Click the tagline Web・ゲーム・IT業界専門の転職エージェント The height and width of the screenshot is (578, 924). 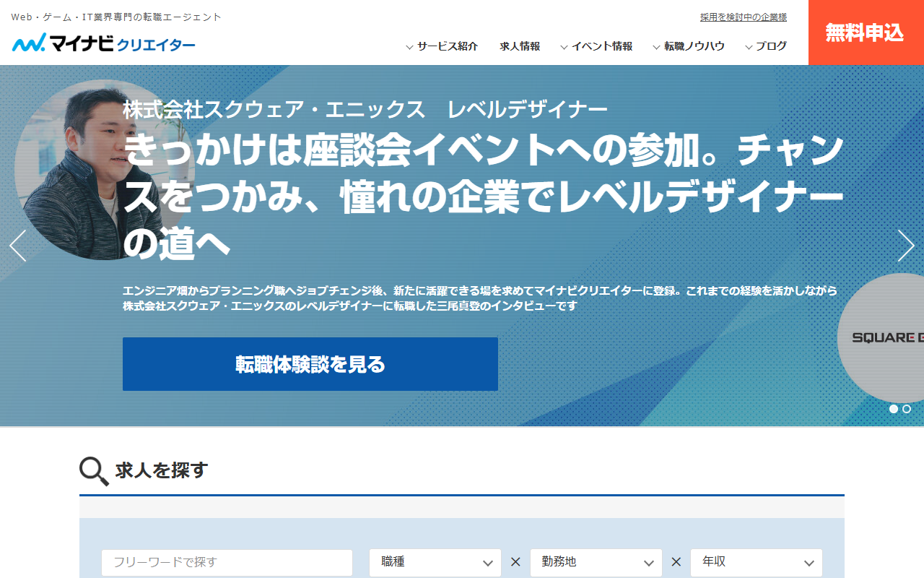tap(116, 17)
